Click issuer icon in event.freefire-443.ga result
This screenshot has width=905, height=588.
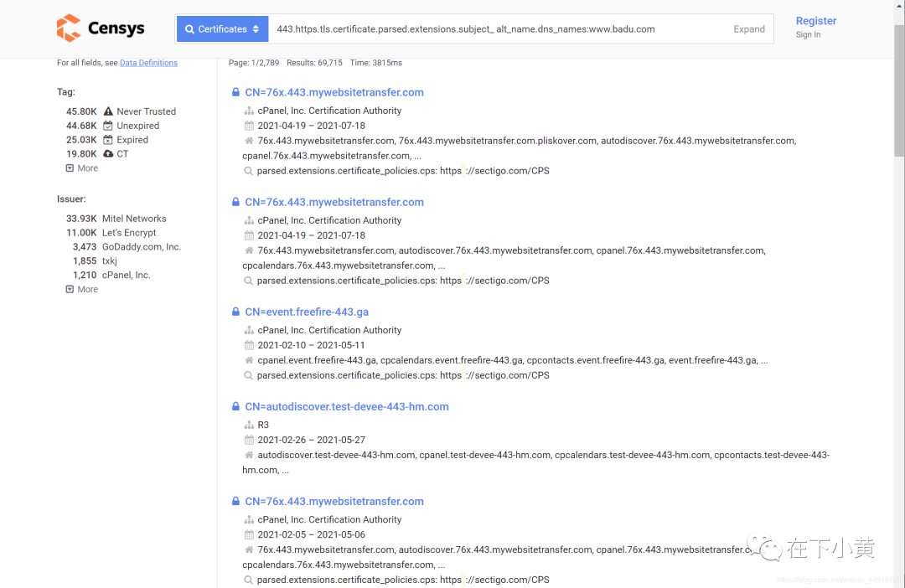(249, 330)
